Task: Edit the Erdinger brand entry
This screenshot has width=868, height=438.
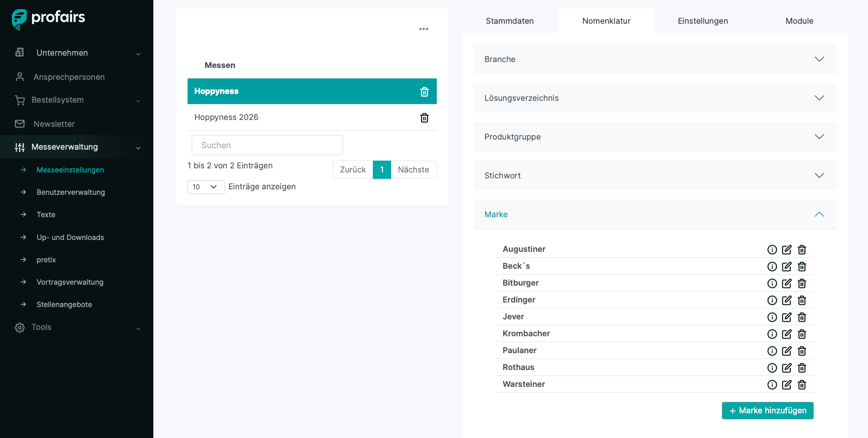Action: pyautogui.click(x=787, y=300)
